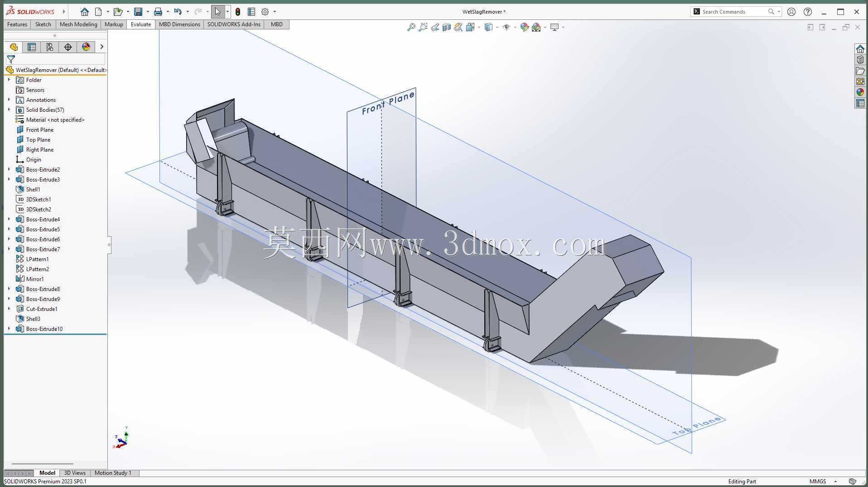Open SOLIDWORKS Resources in the task pane
This screenshot has width=868, height=487.
860,49
